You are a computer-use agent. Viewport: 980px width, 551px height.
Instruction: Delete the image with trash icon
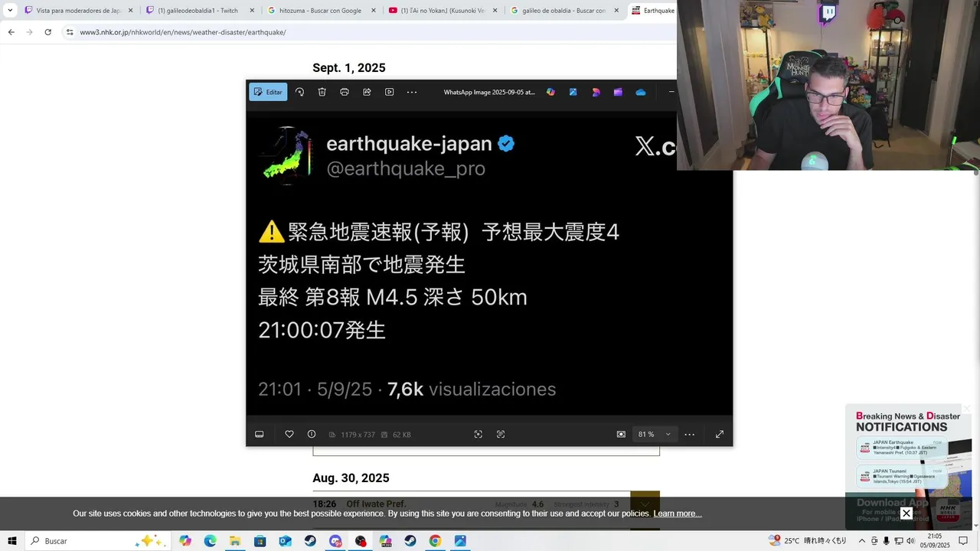pyautogui.click(x=322, y=92)
